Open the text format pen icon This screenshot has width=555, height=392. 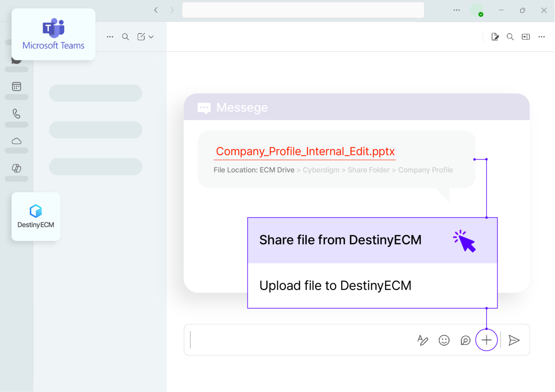pos(423,340)
